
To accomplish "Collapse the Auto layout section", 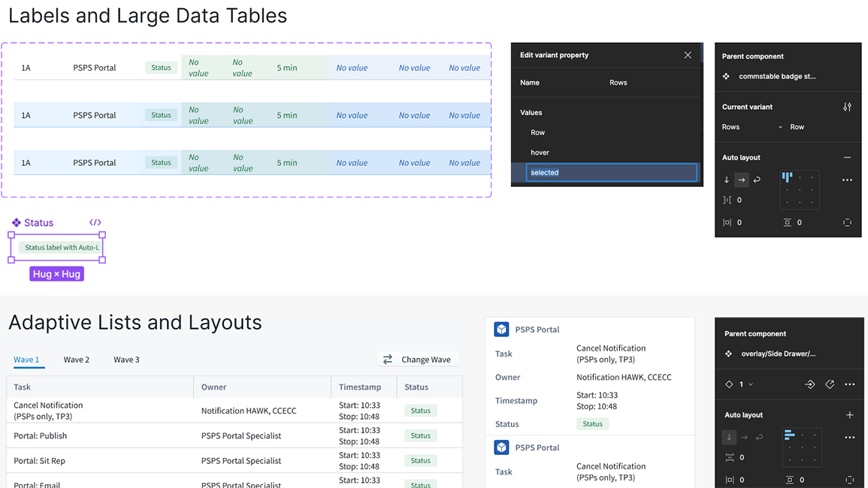I will pos(847,157).
